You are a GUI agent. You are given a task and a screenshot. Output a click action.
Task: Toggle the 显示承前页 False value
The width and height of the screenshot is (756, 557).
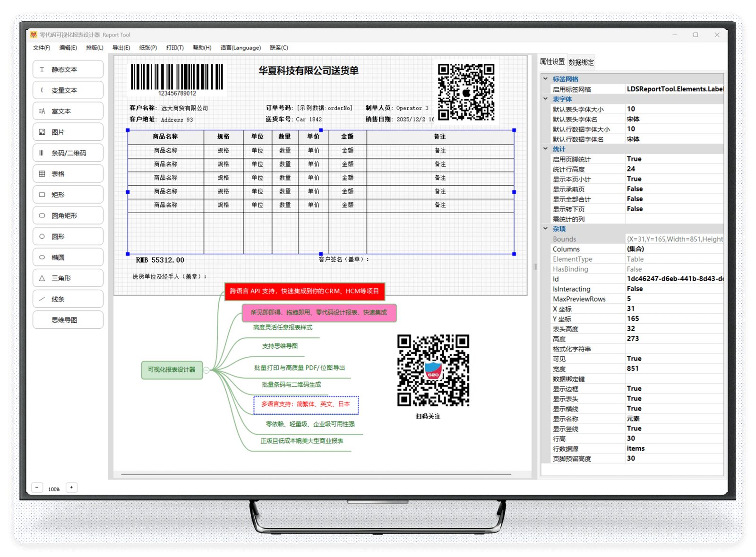[x=673, y=189]
